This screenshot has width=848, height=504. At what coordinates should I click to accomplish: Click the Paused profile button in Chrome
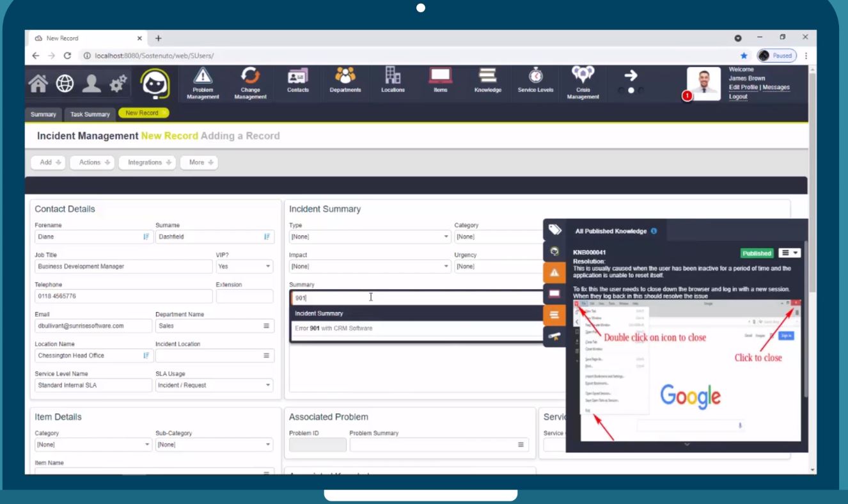(x=777, y=56)
